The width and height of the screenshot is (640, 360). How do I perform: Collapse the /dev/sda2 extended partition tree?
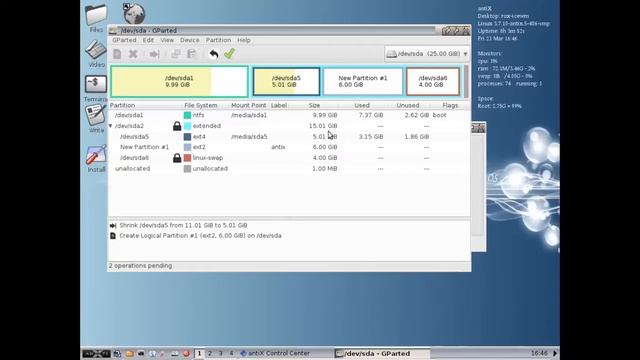(111, 126)
